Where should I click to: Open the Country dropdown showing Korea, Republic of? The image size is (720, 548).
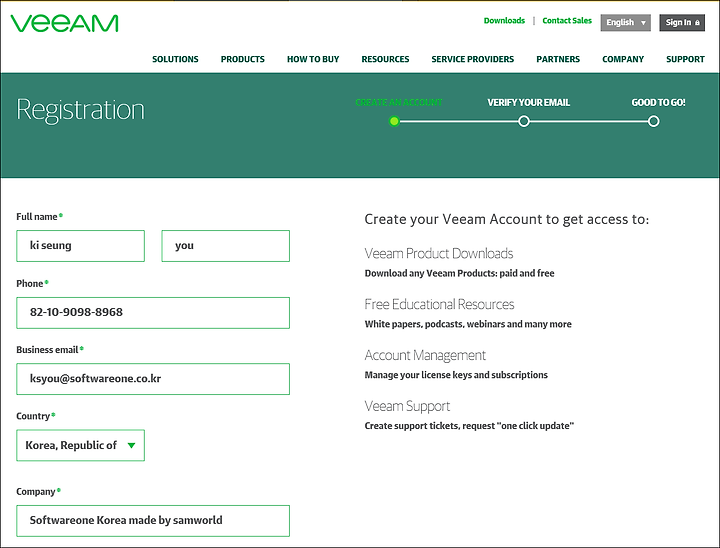click(80, 445)
